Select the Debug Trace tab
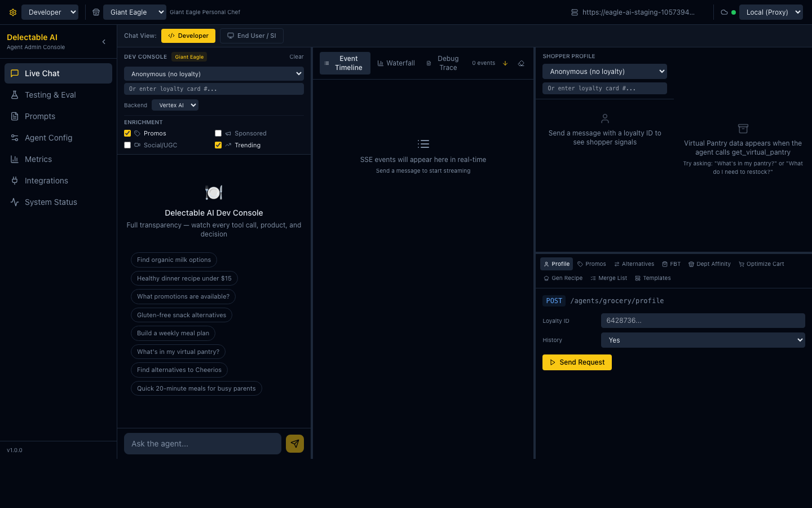The width and height of the screenshot is (812, 508). pyautogui.click(x=443, y=63)
